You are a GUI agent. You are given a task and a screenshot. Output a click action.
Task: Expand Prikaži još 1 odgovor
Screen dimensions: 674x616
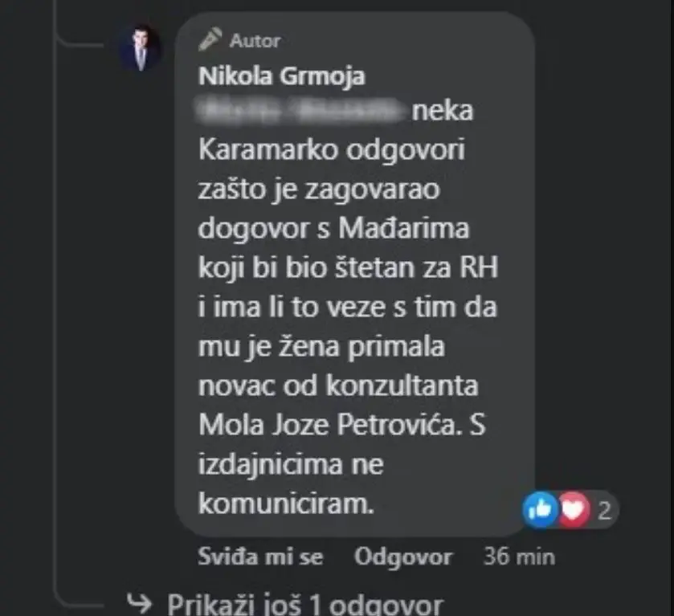[305, 605]
